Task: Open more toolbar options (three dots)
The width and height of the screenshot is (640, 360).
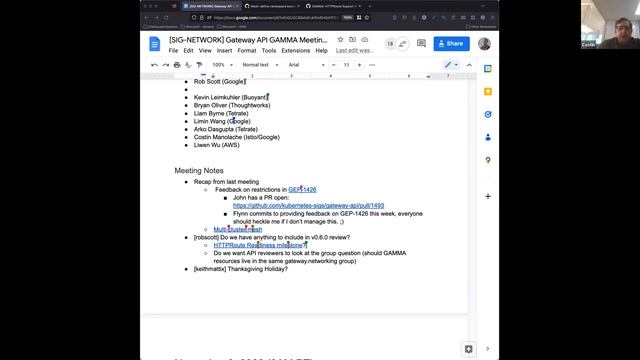Action: point(372,65)
